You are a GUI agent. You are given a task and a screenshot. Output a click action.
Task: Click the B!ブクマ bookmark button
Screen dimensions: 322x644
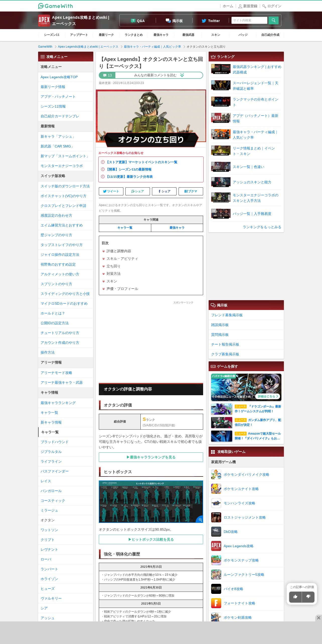click(191, 191)
